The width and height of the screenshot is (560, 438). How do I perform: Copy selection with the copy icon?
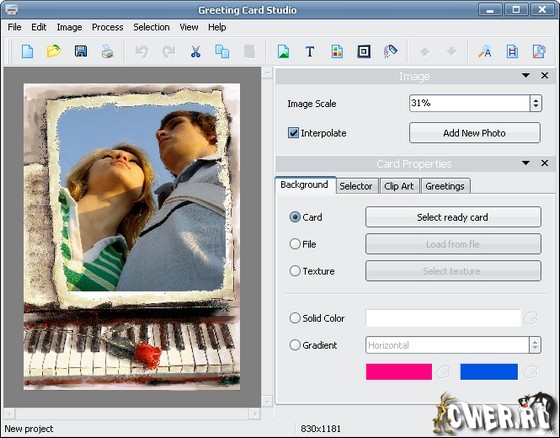click(x=222, y=51)
